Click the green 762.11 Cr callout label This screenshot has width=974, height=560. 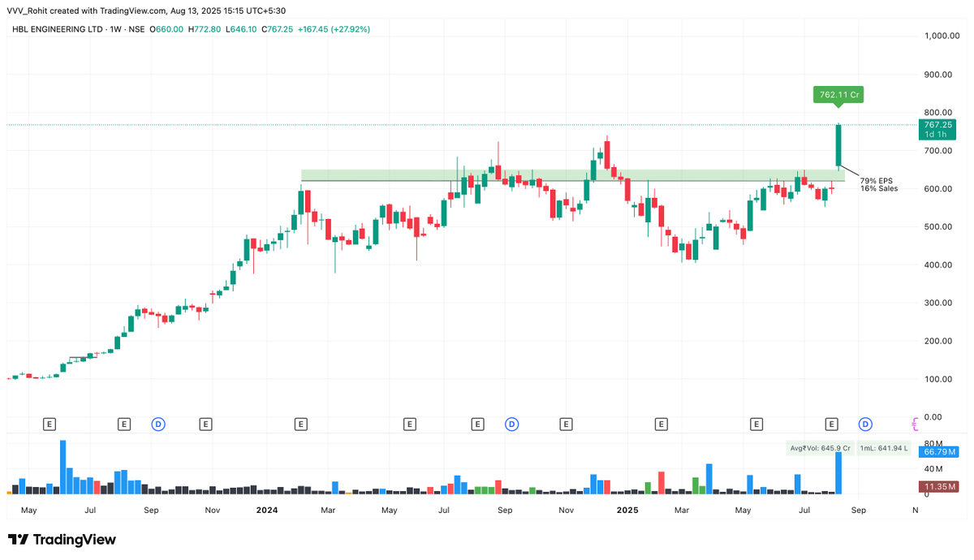(838, 95)
